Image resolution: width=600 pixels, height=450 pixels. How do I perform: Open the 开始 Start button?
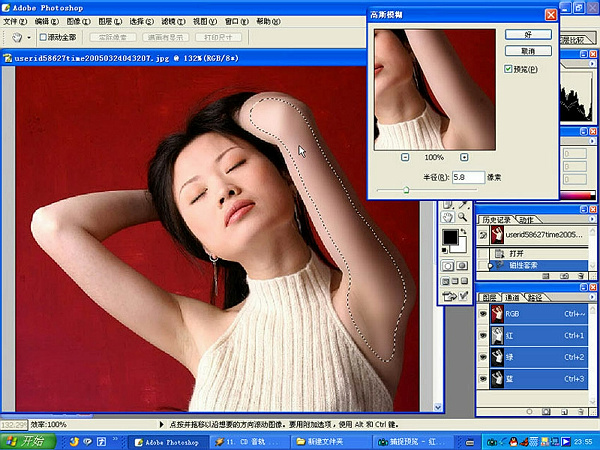tap(28, 441)
